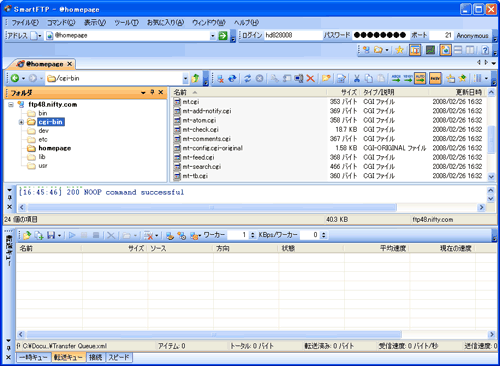The width and height of the screenshot is (500, 366).
Task: Create a new folder on the server
Action: tap(326, 78)
